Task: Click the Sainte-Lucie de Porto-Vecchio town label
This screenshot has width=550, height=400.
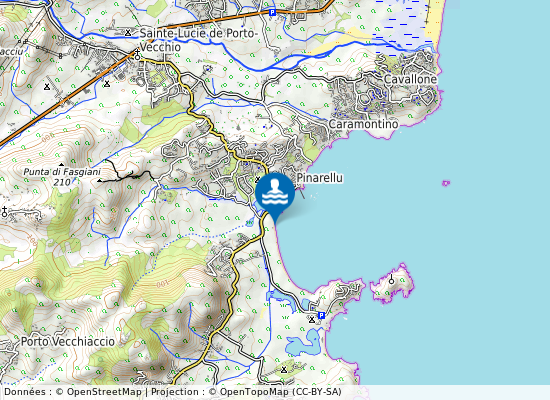Action: click(199, 40)
